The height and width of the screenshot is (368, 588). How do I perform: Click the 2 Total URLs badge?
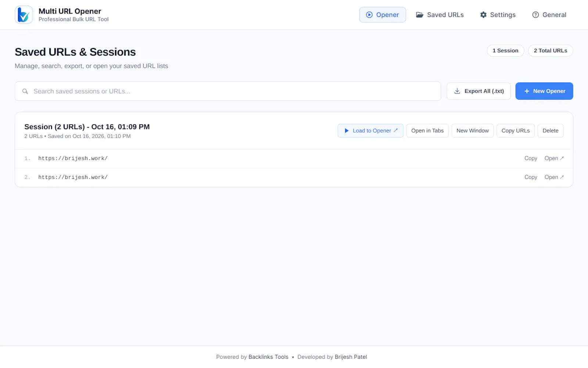(x=551, y=50)
